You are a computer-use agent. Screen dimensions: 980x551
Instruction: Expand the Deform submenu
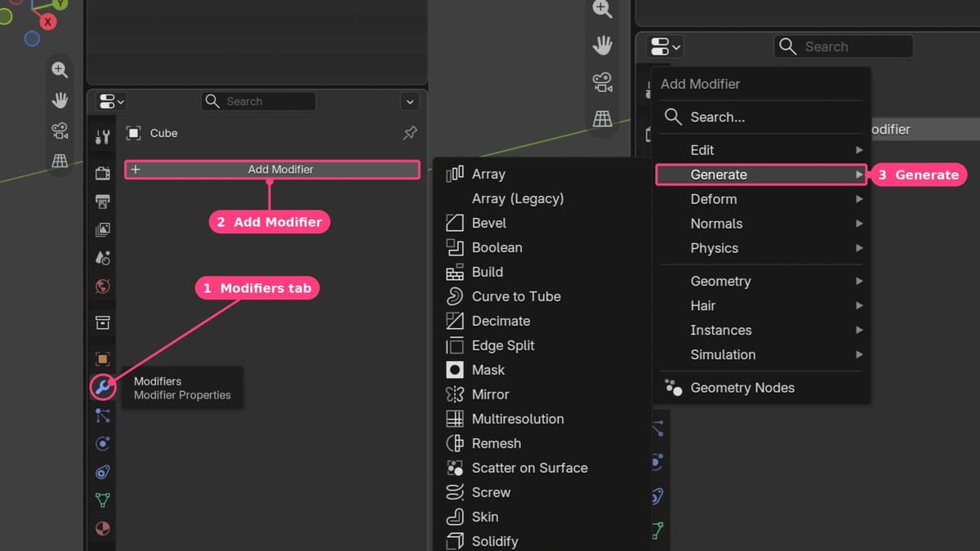click(761, 199)
